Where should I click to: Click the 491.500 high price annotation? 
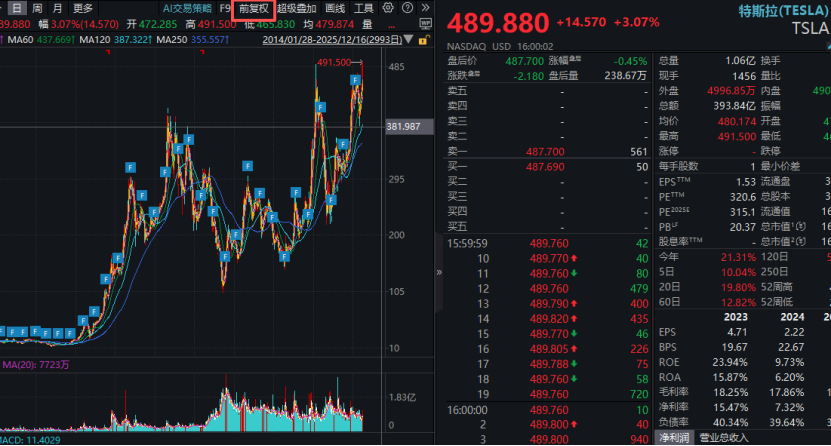point(334,63)
